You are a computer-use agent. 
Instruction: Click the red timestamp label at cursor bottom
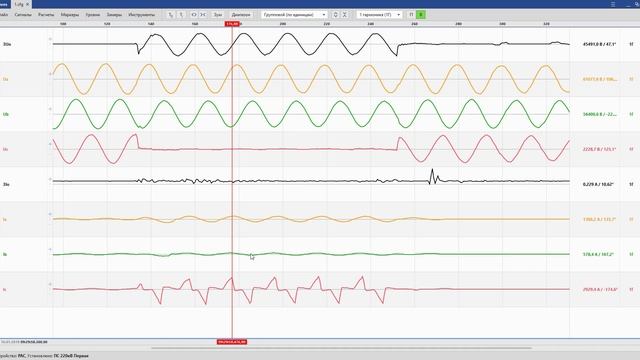[x=232, y=342]
